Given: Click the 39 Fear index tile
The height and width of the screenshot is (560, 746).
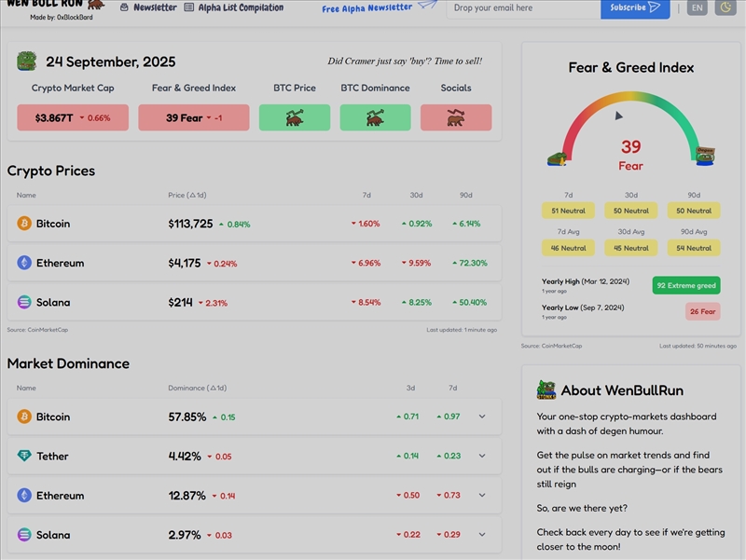Looking at the screenshot, I should pos(194,117).
